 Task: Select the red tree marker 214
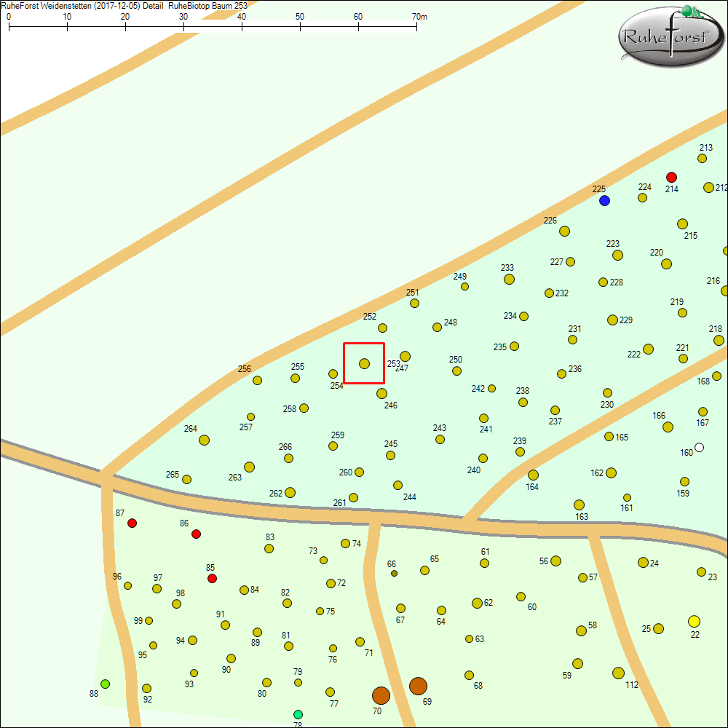(x=671, y=177)
